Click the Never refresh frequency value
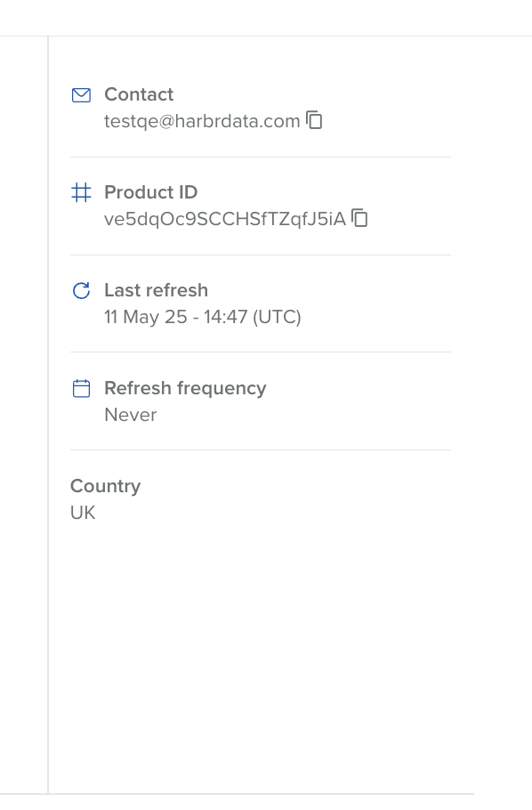 point(131,415)
